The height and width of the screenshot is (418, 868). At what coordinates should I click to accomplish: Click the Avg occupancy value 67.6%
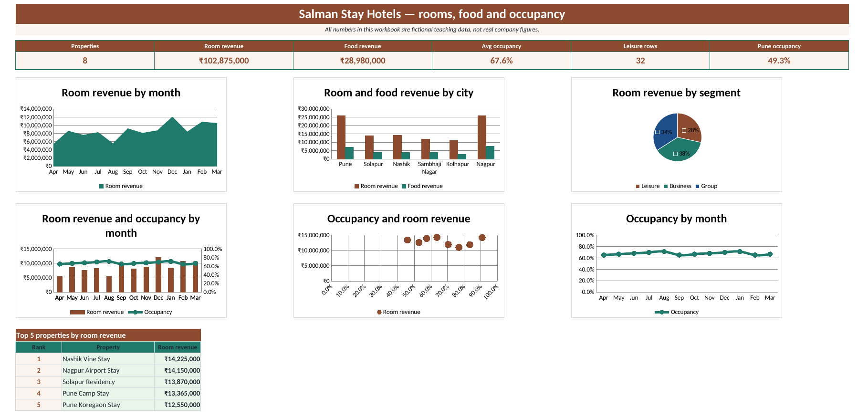502,61
